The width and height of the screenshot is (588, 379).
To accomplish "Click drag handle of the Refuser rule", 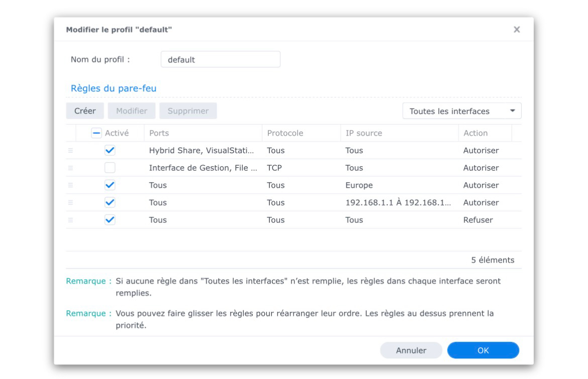I will [70, 220].
